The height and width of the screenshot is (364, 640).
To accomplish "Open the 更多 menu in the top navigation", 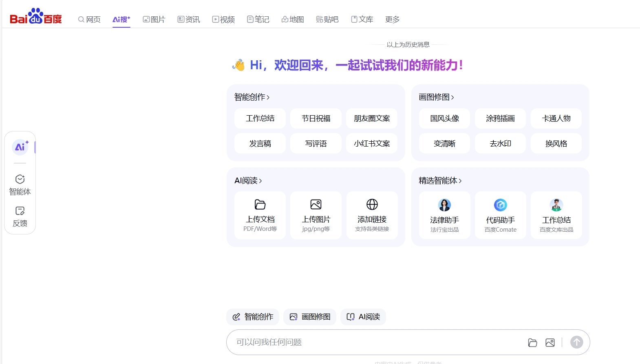I will pos(392,20).
